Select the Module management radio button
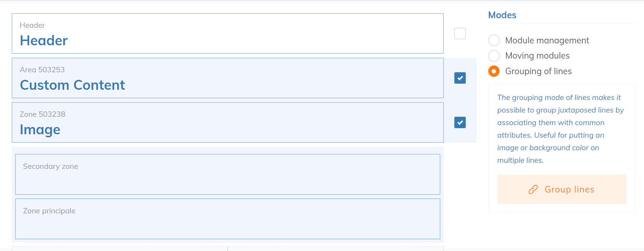This screenshot has width=644, height=251. [494, 40]
